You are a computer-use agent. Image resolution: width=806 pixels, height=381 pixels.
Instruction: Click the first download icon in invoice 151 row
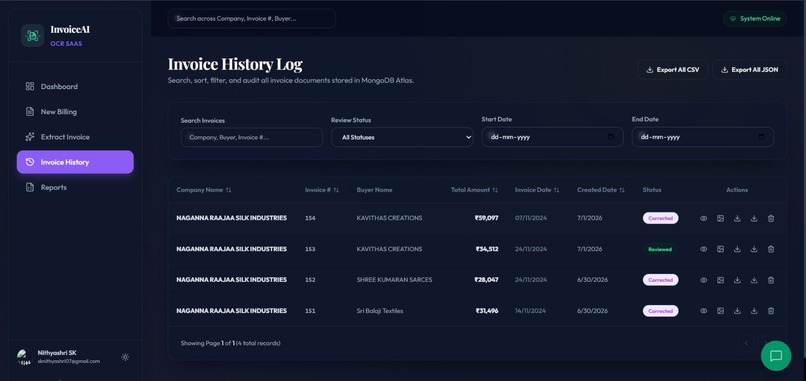point(737,311)
